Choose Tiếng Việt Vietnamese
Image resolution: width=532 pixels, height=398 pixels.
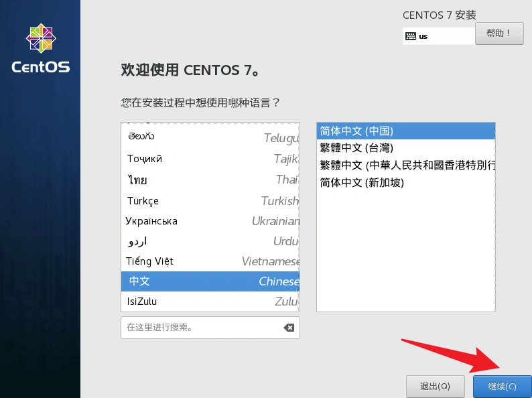(x=210, y=261)
